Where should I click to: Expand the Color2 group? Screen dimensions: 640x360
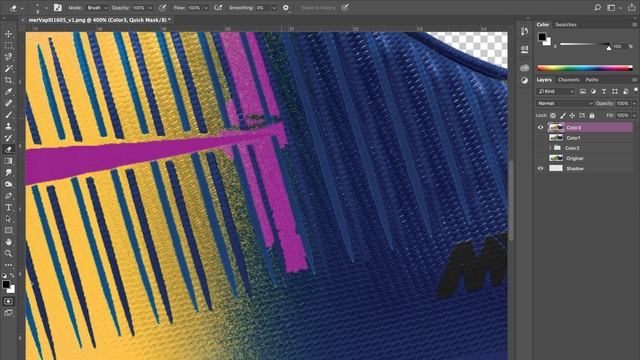tap(550, 148)
